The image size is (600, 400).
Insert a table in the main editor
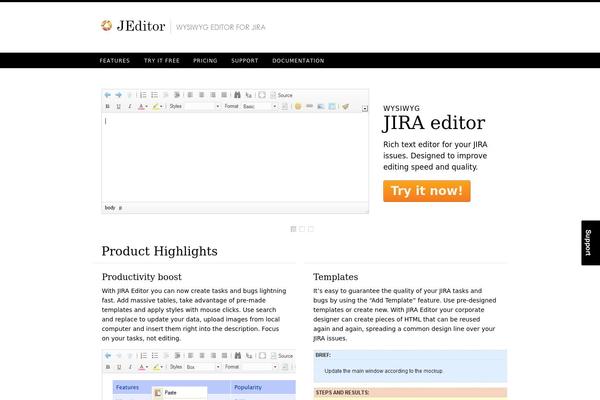[x=332, y=106]
